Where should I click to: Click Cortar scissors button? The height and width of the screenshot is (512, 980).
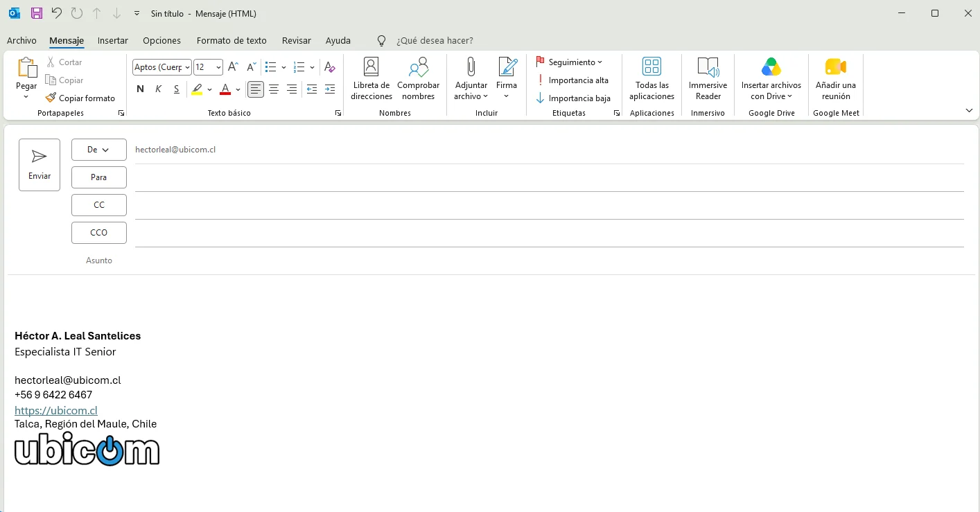pos(64,62)
